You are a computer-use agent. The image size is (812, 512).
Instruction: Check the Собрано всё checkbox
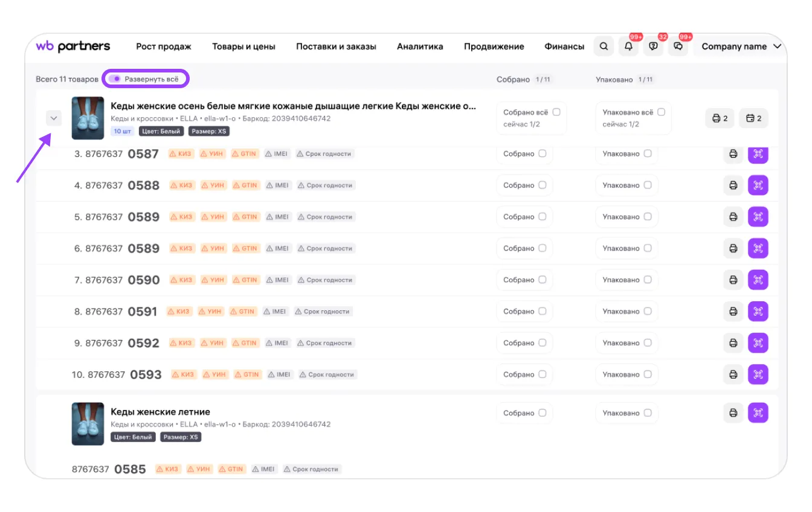556,112
